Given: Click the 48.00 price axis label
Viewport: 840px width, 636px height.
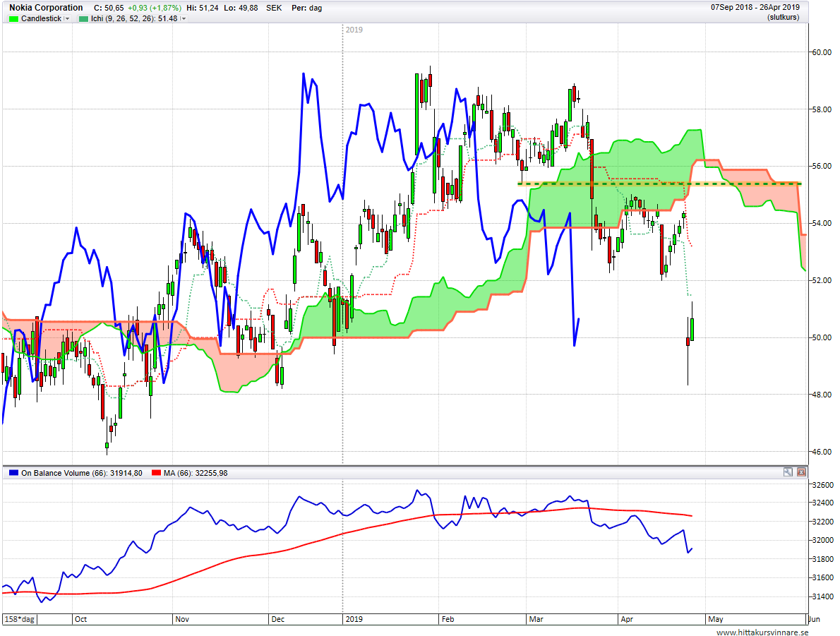Looking at the screenshot, I should pos(821,395).
